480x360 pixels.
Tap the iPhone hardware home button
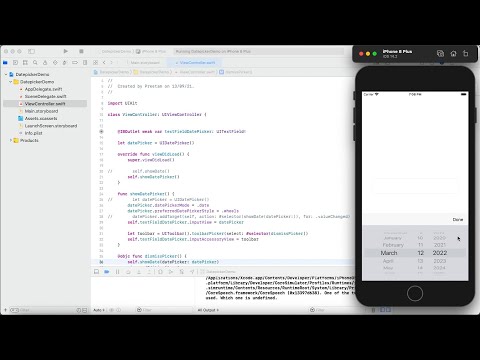tap(415, 293)
